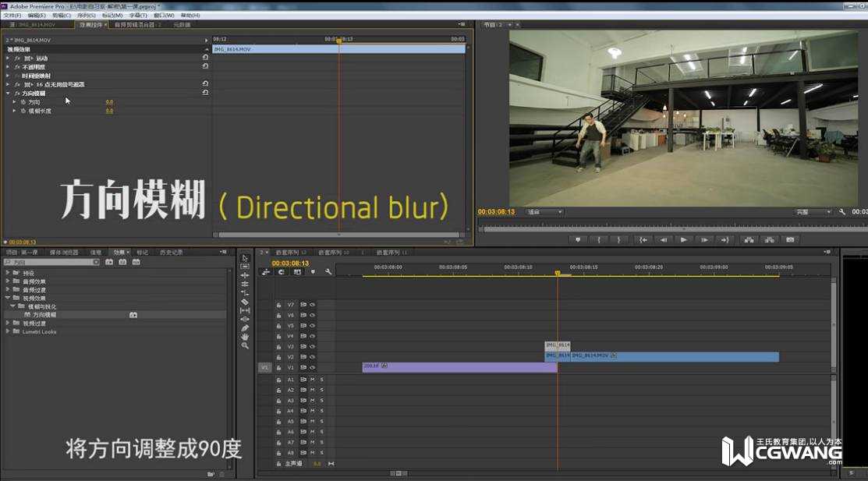The width and height of the screenshot is (868, 481).
Task: Toggle 方向 stopwatch animation
Action: pos(23,102)
